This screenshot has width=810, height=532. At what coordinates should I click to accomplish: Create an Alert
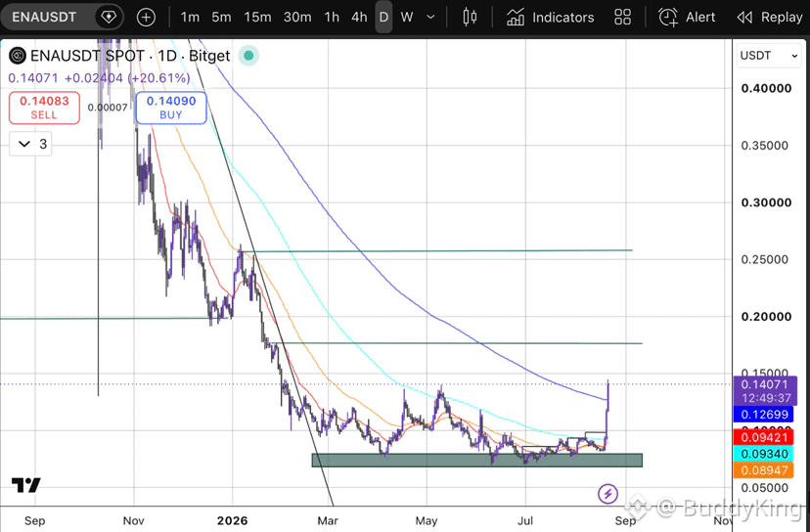[x=687, y=18]
